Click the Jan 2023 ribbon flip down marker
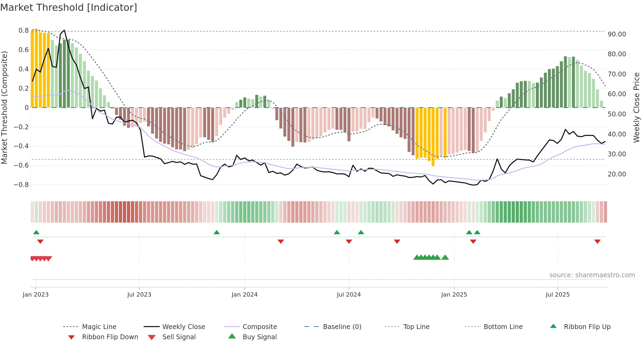The height and width of the screenshot is (362, 644). pyautogui.click(x=40, y=242)
